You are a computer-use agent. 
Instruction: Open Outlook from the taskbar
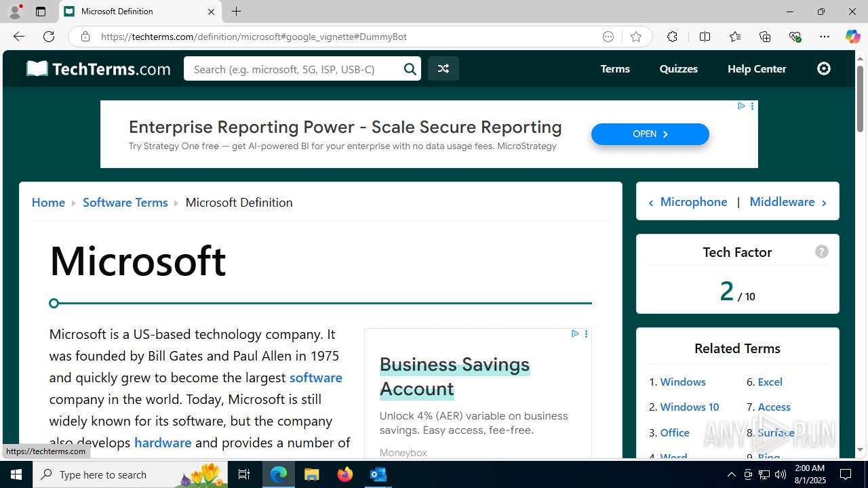tap(378, 474)
